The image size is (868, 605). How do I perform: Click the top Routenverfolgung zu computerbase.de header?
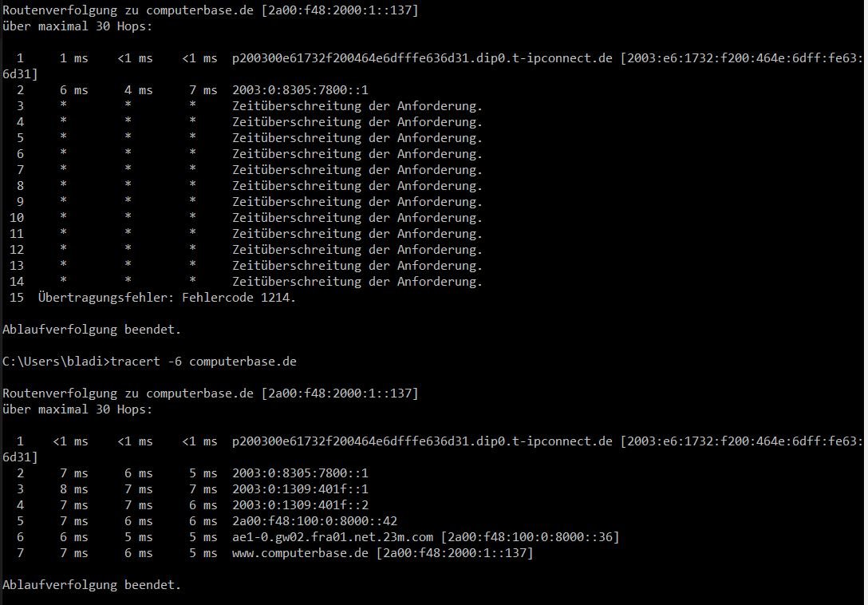pyautogui.click(x=211, y=10)
